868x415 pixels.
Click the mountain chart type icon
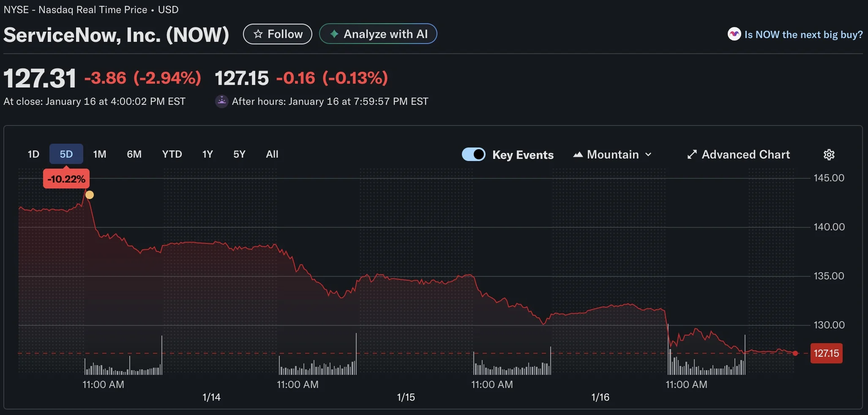point(578,155)
